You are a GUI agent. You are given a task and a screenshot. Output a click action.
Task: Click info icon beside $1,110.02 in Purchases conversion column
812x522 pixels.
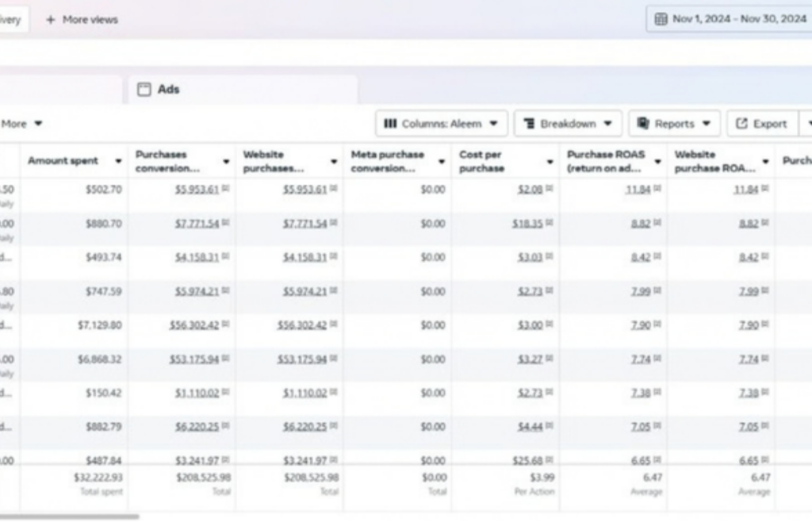coord(226,393)
